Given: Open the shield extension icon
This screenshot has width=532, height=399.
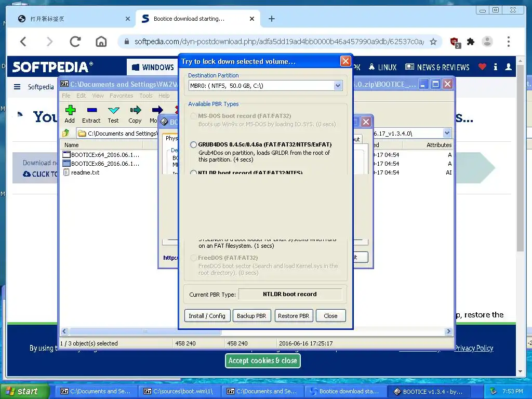Looking at the screenshot, I should (x=455, y=42).
